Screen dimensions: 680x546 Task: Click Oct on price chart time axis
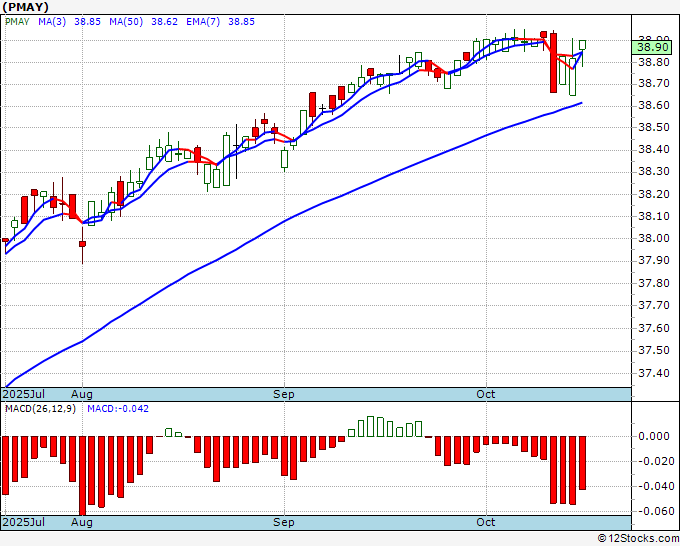click(485, 394)
